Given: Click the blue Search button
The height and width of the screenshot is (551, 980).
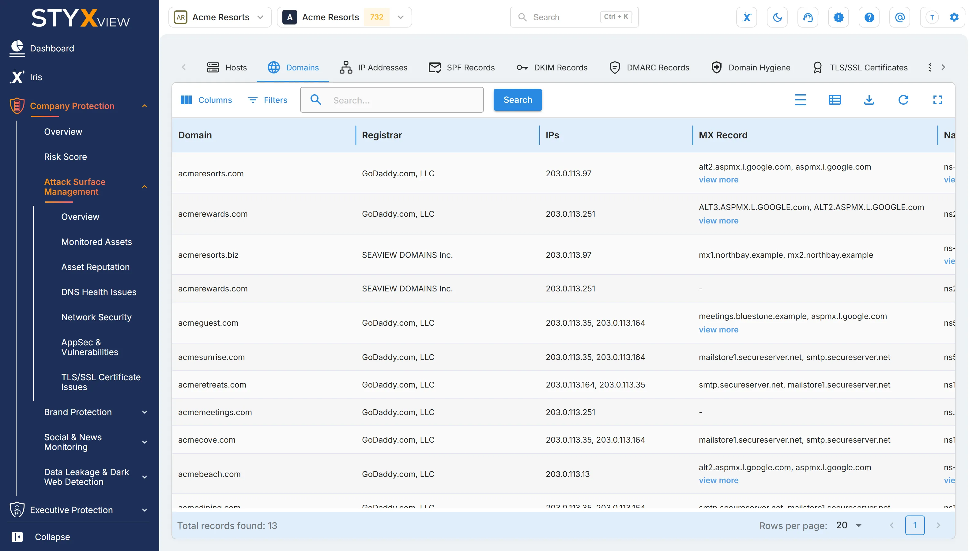Looking at the screenshot, I should tap(517, 99).
